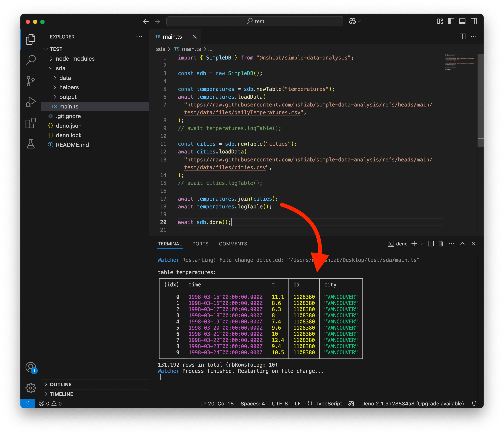Click the editor minimap code preview
The height and width of the screenshot is (435, 504).
pos(459,62)
